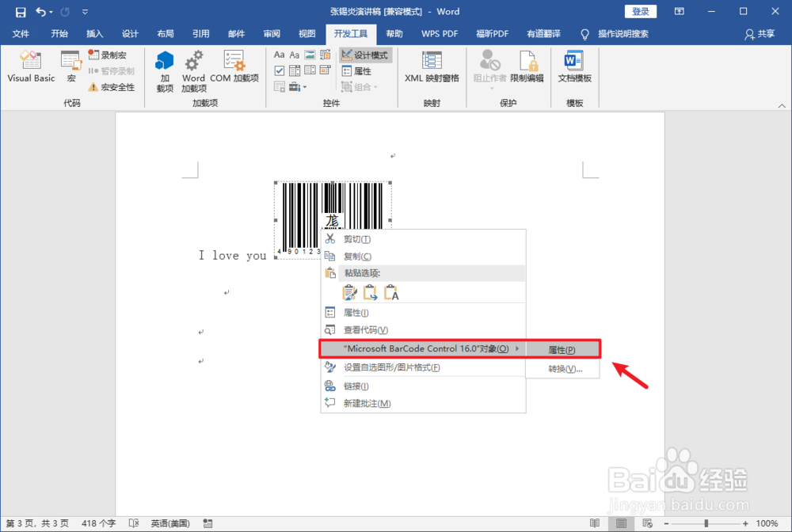Open COM 加载项 dialog
This screenshot has width=792, height=532.
(234, 66)
